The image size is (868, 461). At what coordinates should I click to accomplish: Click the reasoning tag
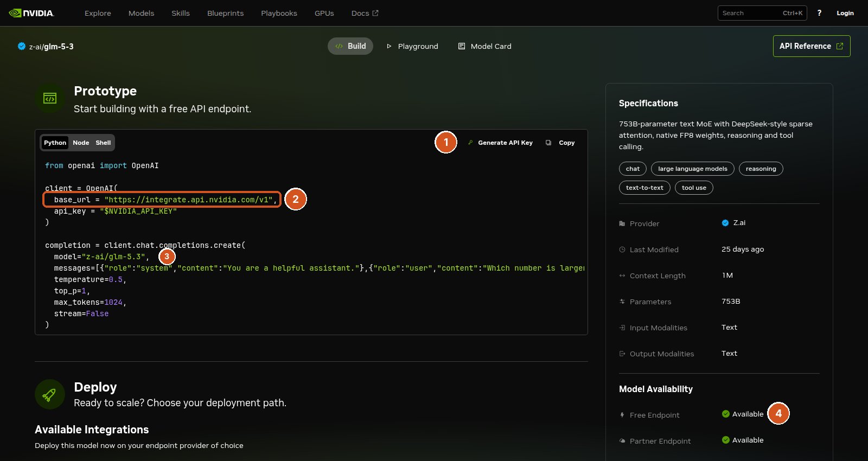(x=761, y=169)
